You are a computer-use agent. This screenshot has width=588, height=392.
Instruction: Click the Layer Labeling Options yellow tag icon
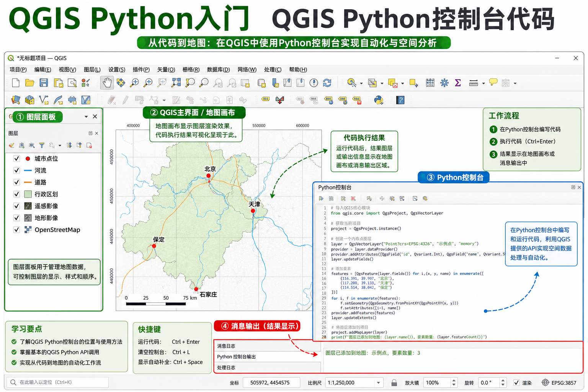(x=265, y=99)
